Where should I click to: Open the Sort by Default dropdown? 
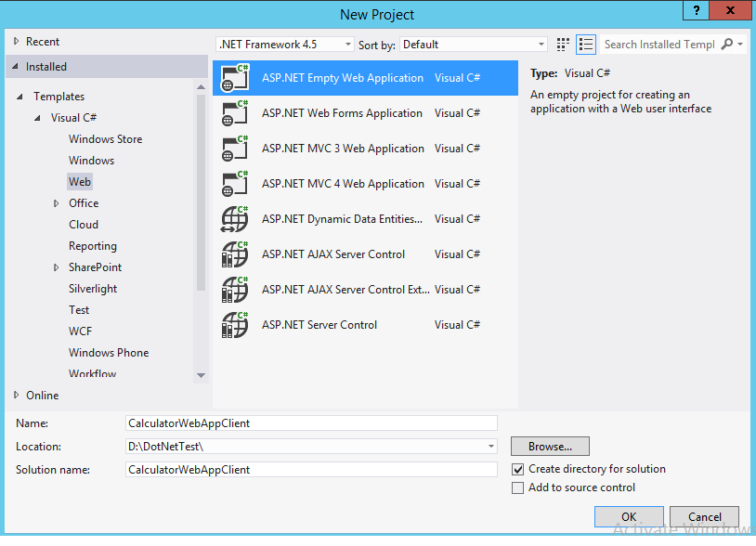[474, 45]
